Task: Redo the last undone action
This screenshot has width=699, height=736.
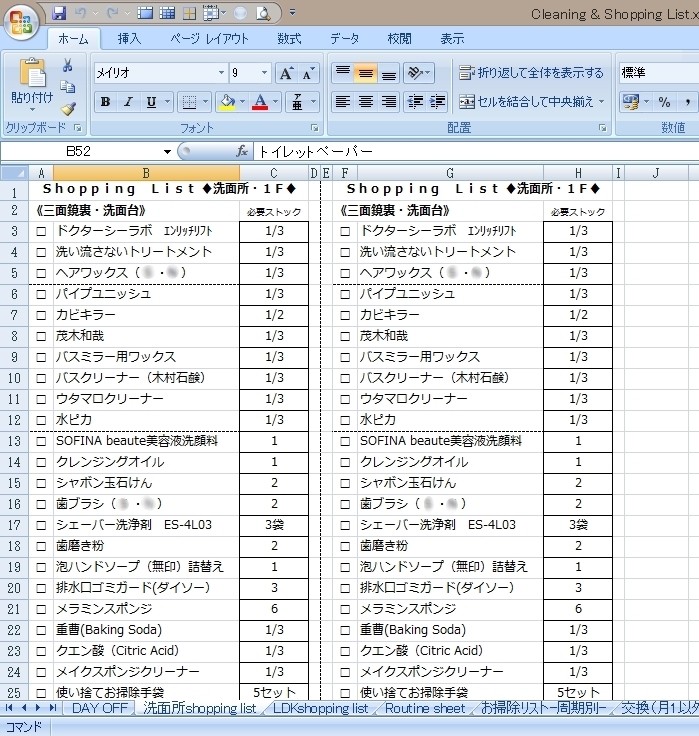Action: 112,13
